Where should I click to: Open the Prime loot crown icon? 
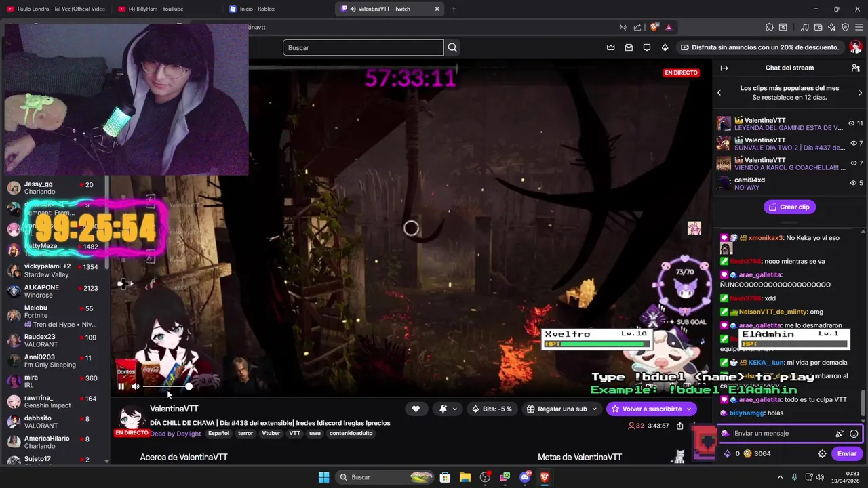coord(610,47)
